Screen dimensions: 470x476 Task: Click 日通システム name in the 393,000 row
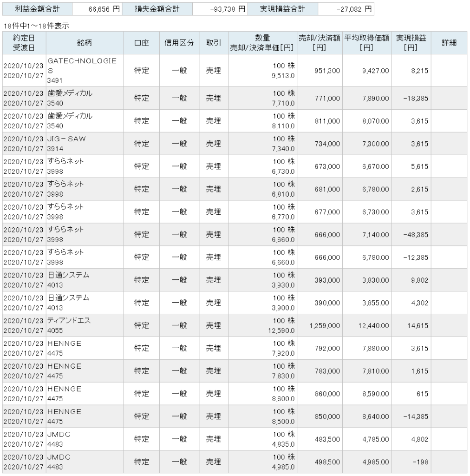pyautogui.click(x=68, y=275)
